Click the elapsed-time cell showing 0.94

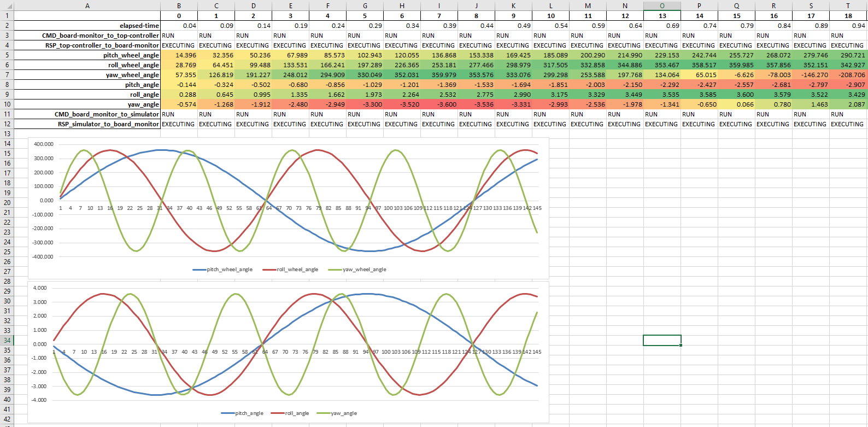click(848, 26)
